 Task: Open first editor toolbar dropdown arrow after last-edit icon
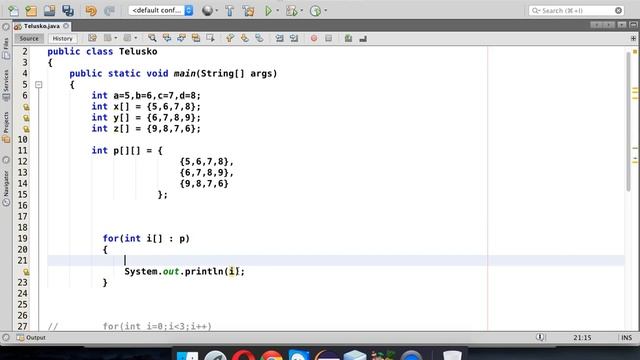pos(116,38)
